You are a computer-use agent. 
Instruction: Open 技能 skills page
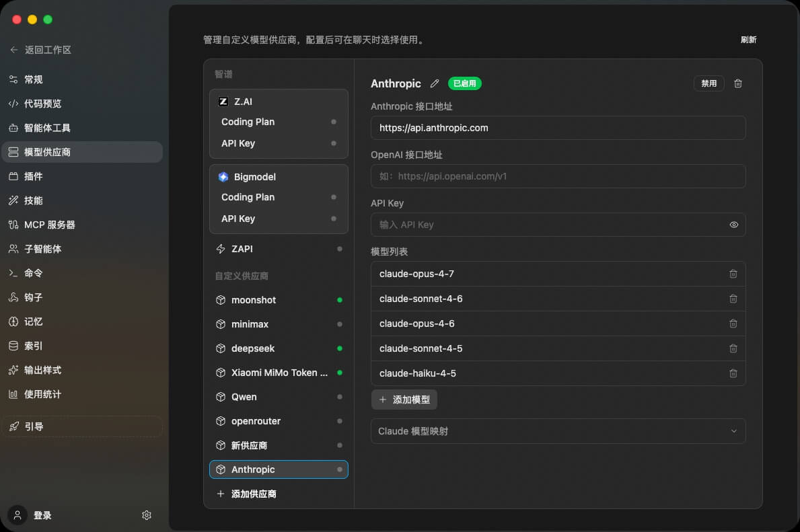tap(82, 200)
